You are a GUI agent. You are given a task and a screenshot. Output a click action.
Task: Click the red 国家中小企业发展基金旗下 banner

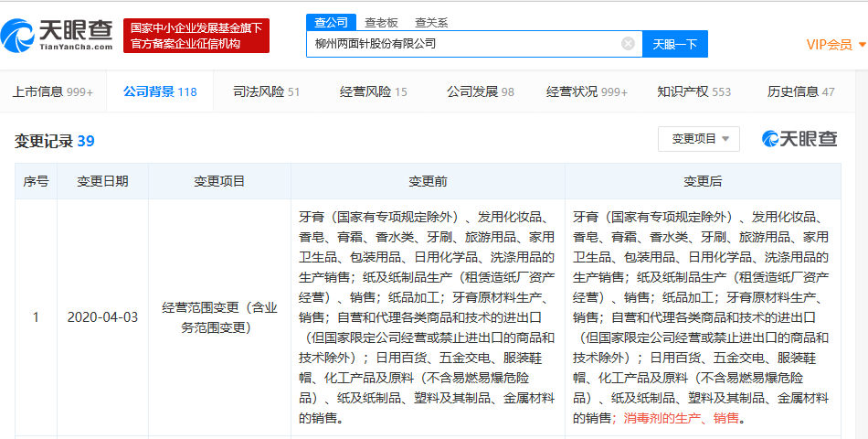click(x=196, y=36)
